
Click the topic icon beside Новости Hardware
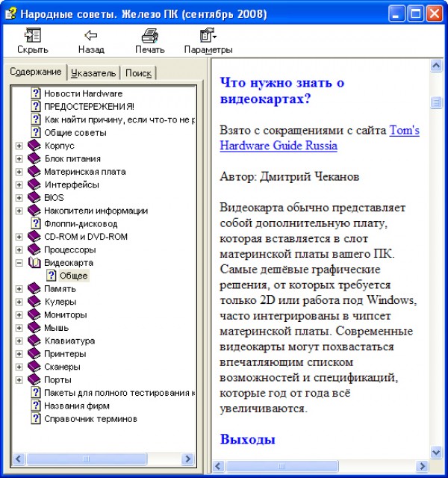(36, 93)
